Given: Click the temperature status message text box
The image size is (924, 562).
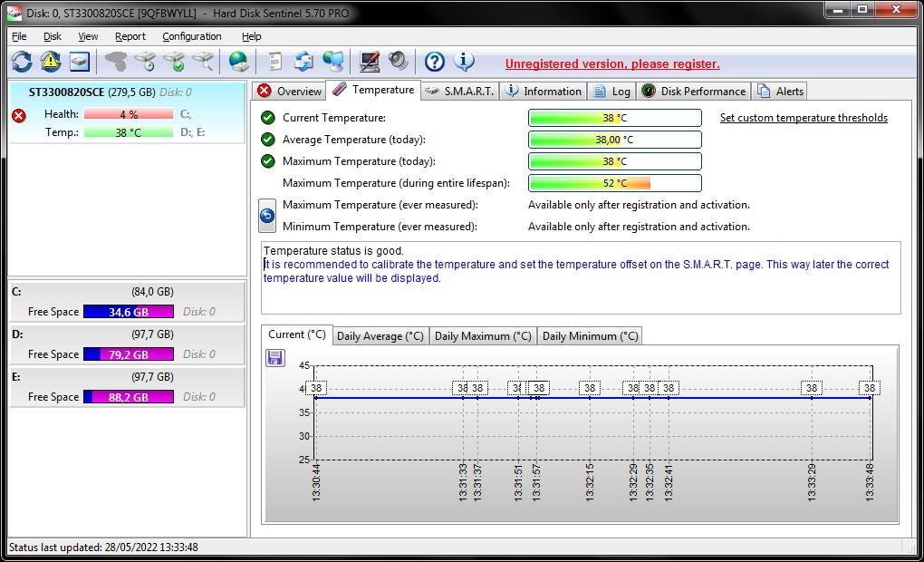Looking at the screenshot, I should (x=581, y=277).
